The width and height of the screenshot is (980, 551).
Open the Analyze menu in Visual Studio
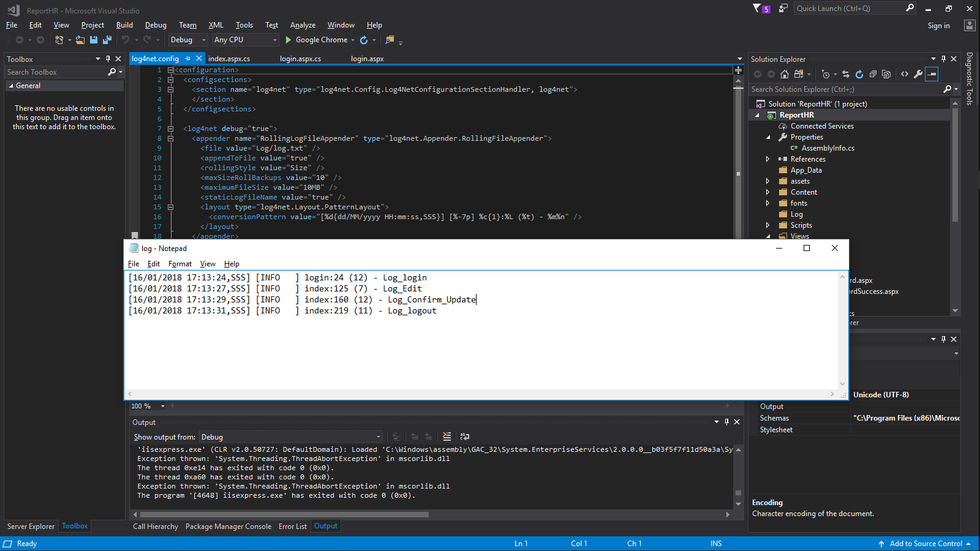[303, 25]
